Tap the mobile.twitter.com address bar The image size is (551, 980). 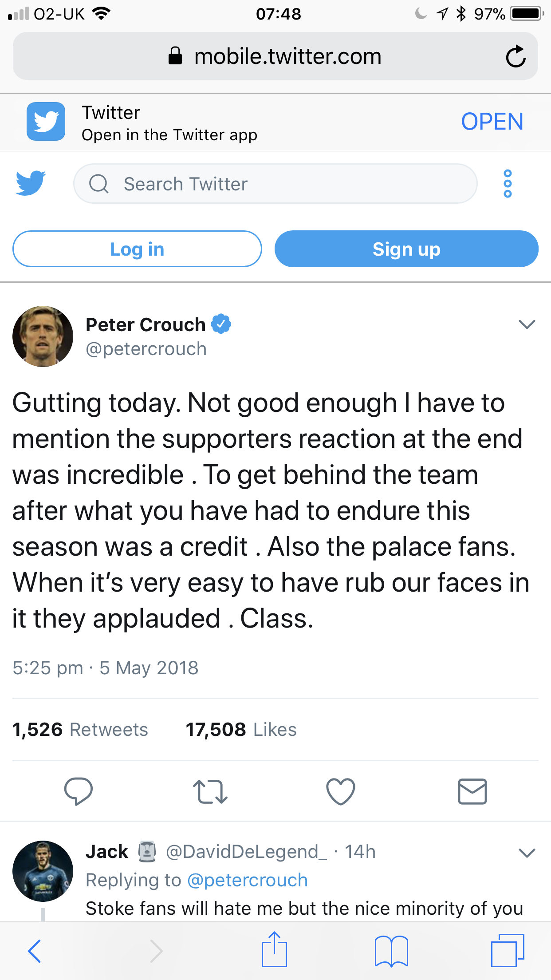click(275, 56)
